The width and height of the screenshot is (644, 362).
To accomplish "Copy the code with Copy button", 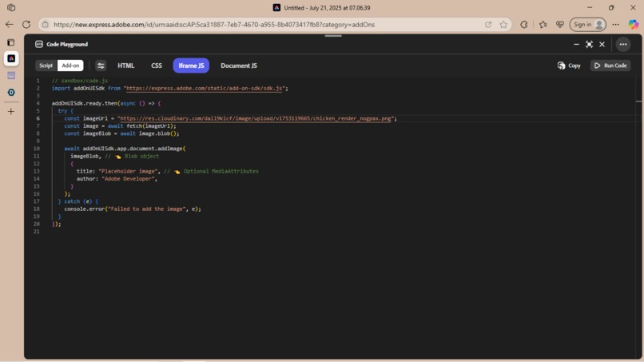I will point(569,66).
